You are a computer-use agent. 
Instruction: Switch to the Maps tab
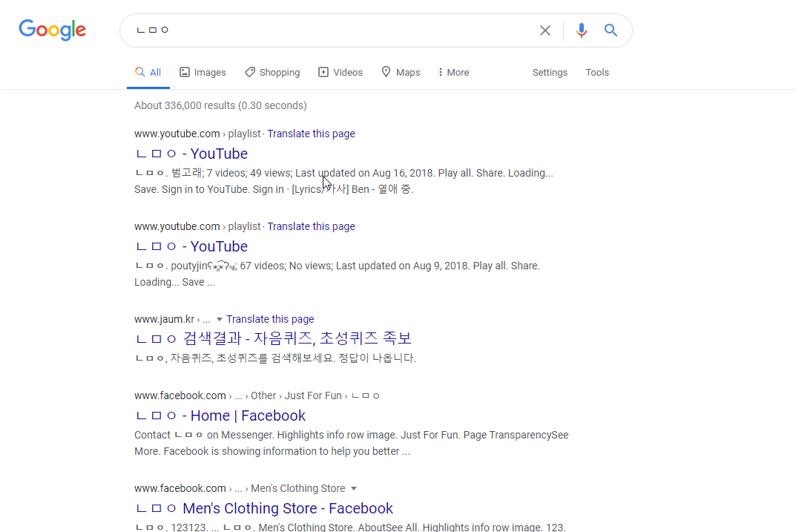401,73
